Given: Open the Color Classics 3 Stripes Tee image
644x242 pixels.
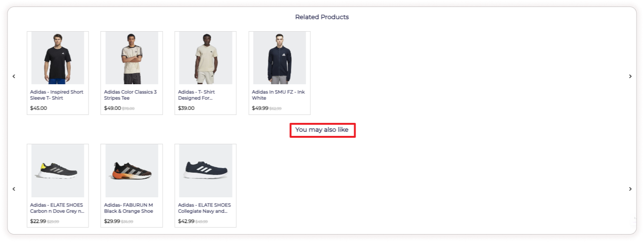Looking at the screenshot, I should (131, 58).
